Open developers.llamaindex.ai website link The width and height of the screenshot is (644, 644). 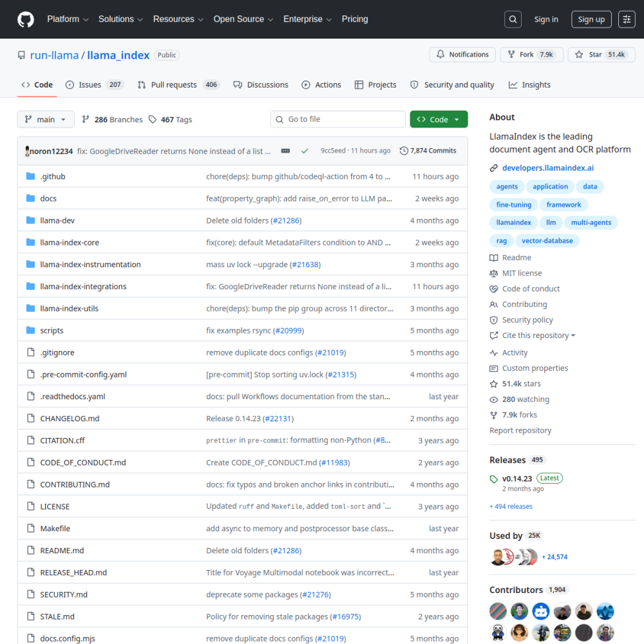(x=548, y=168)
